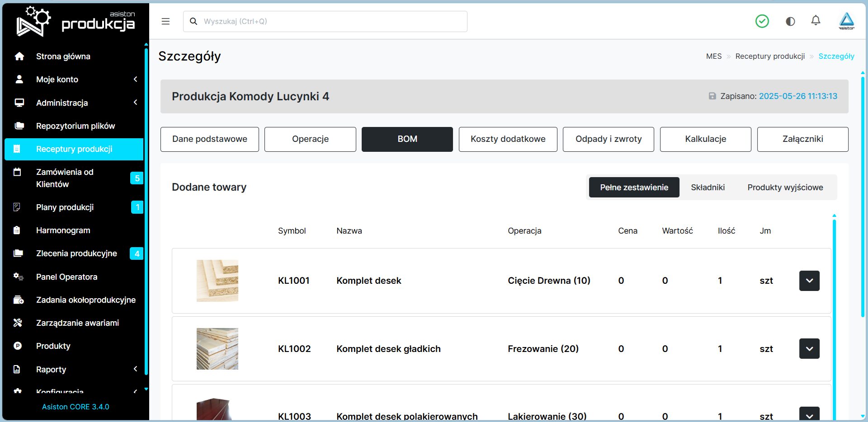Go to Strona główna home icon

click(x=19, y=56)
